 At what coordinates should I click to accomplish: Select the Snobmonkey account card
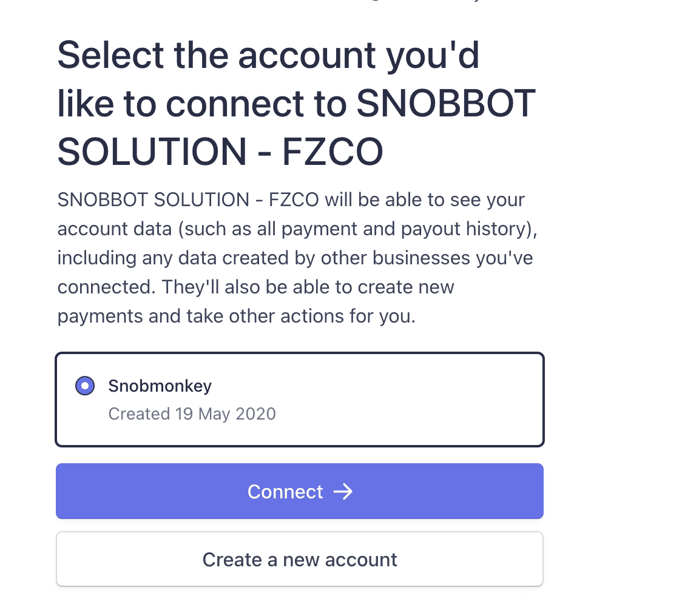pos(300,399)
